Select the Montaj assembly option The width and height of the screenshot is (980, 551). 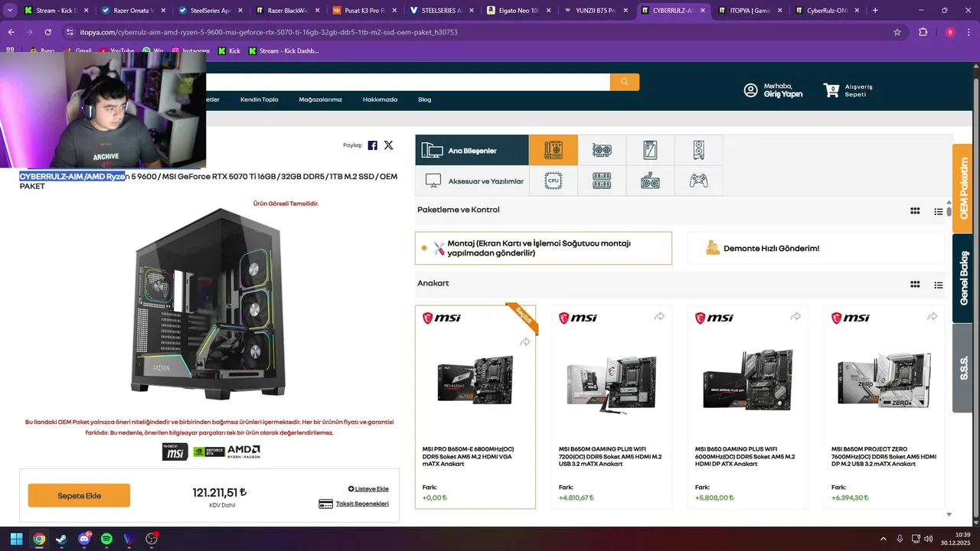pos(544,248)
